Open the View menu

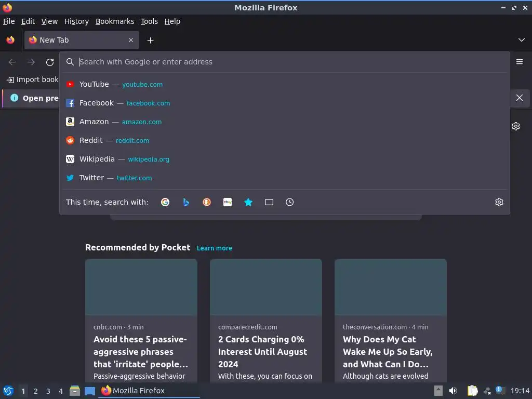(49, 21)
